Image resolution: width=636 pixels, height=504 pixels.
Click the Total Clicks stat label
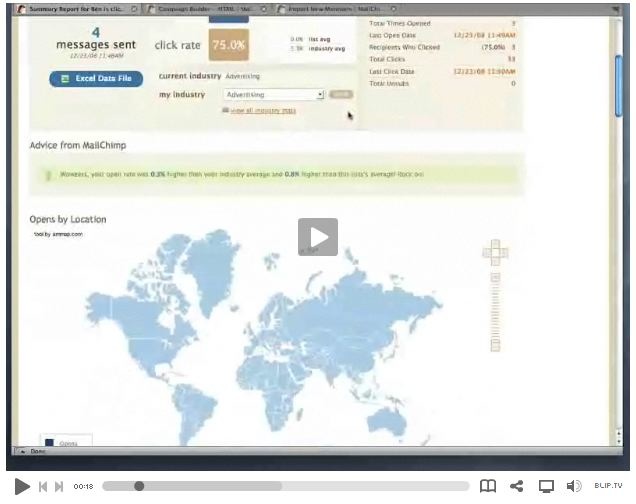[387, 59]
